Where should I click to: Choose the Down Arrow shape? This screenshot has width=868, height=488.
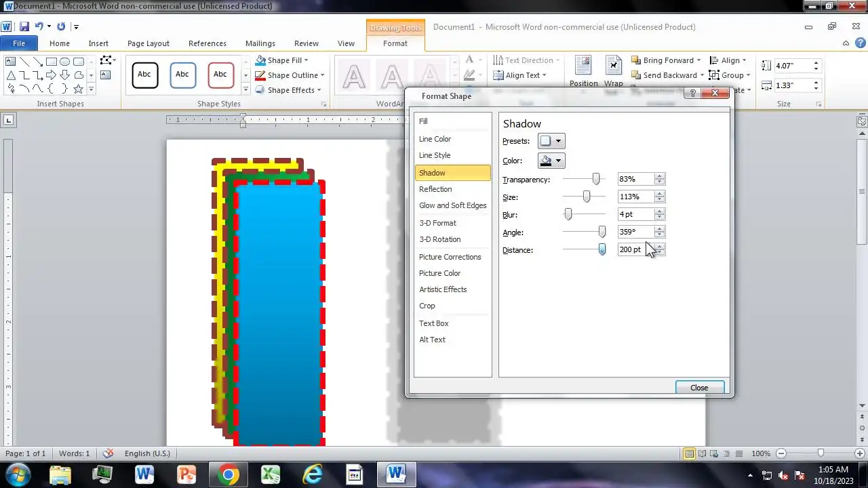pyautogui.click(x=64, y=75)
